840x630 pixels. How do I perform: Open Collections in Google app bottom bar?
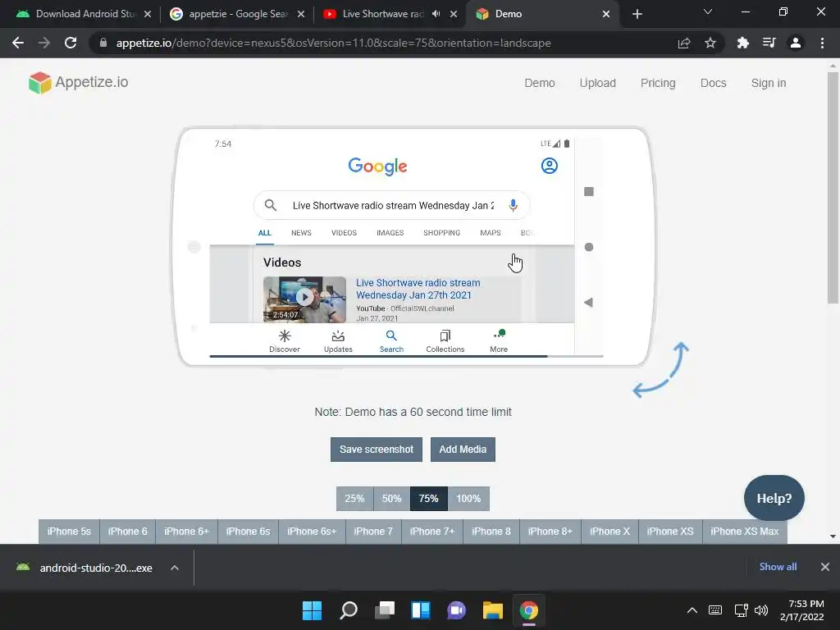pos(445,340)
